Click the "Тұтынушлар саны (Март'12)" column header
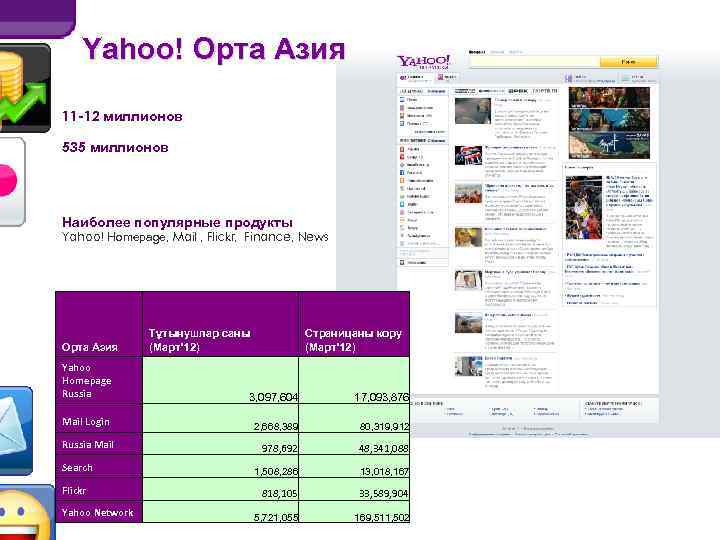This screenshot has height=540, width=720. (220, 324)
